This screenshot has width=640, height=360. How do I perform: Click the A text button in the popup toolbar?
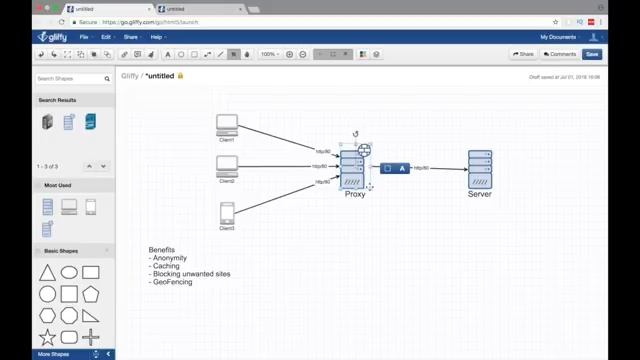pos(402,168)
